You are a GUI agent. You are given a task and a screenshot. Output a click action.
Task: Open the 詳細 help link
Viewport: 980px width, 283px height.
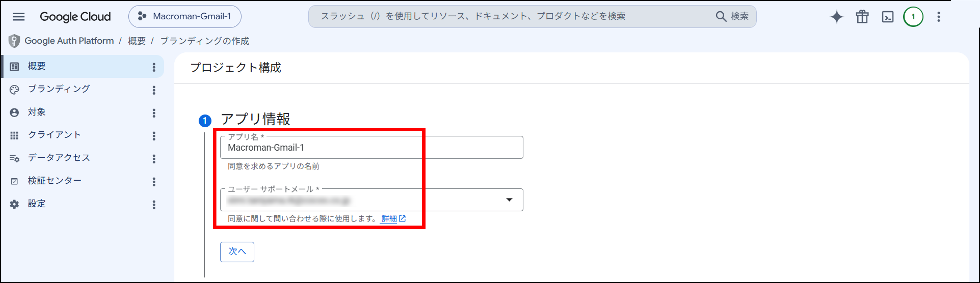393,219
